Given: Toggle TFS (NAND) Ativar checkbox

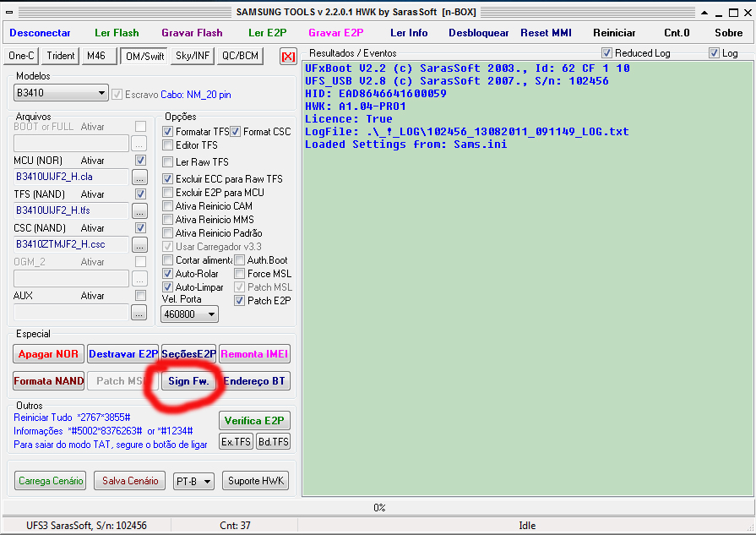Looking at the screenshot, I should (140, 194).
